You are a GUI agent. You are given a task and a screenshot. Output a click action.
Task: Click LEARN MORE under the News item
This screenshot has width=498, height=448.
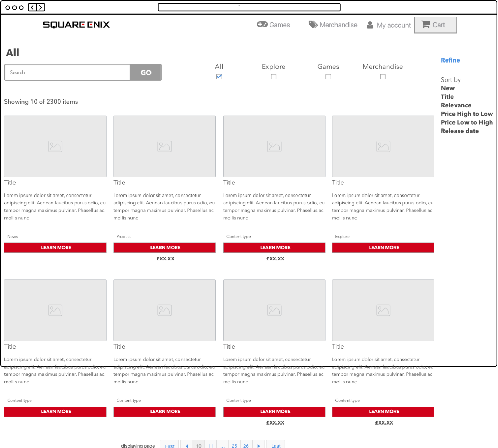tap(55, 248)
